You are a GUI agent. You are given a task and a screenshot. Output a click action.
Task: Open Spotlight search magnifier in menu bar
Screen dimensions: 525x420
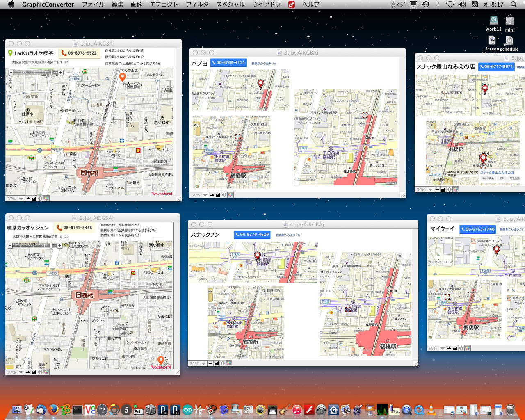tap(514, 4)
